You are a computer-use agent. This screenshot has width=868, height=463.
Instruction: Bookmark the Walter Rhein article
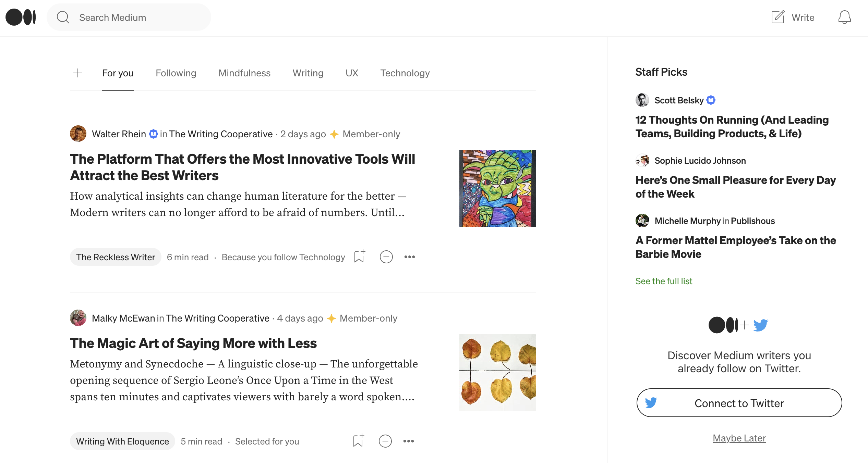pyautogui.click(x=359, y=256)
